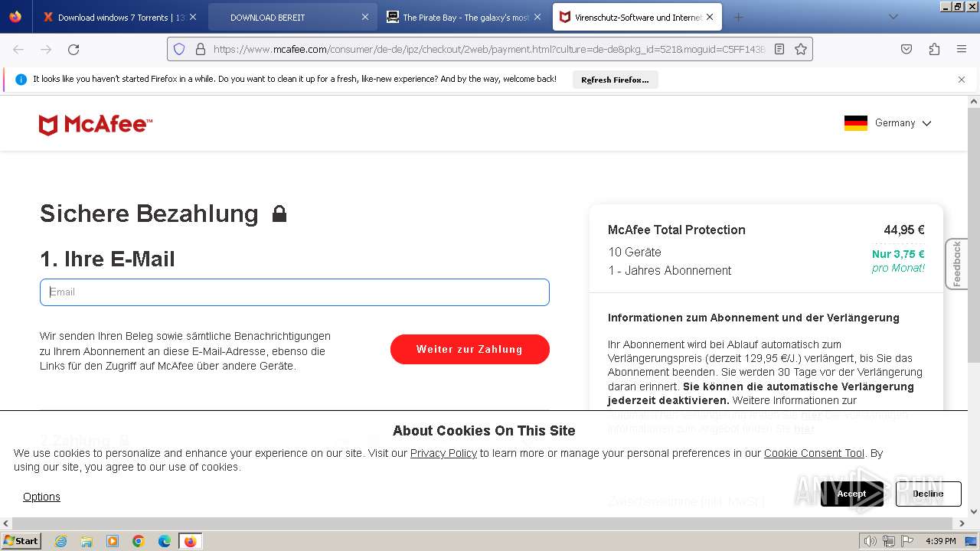
Task: Click the site security padlock icon
Action: (x=201, y=49)
